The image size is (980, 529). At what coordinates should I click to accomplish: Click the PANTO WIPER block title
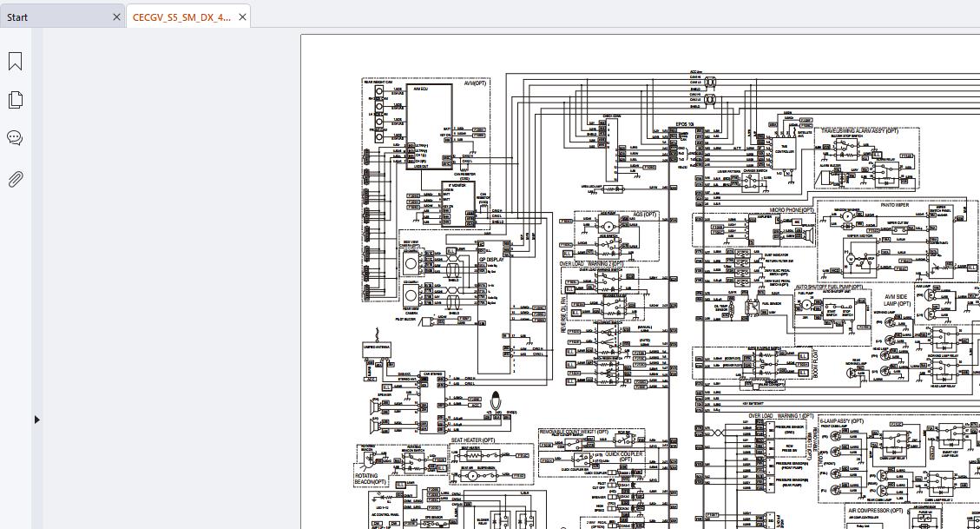(895, 205)
